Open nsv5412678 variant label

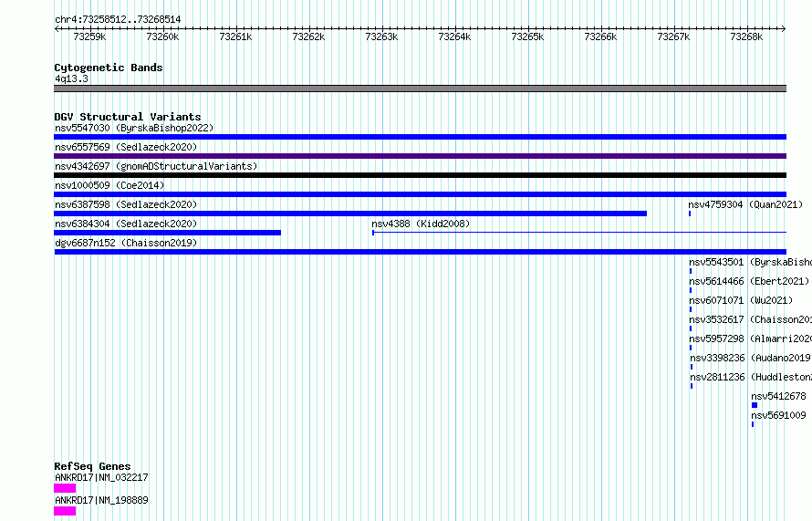pyautogui.click(x=778, y=396)
